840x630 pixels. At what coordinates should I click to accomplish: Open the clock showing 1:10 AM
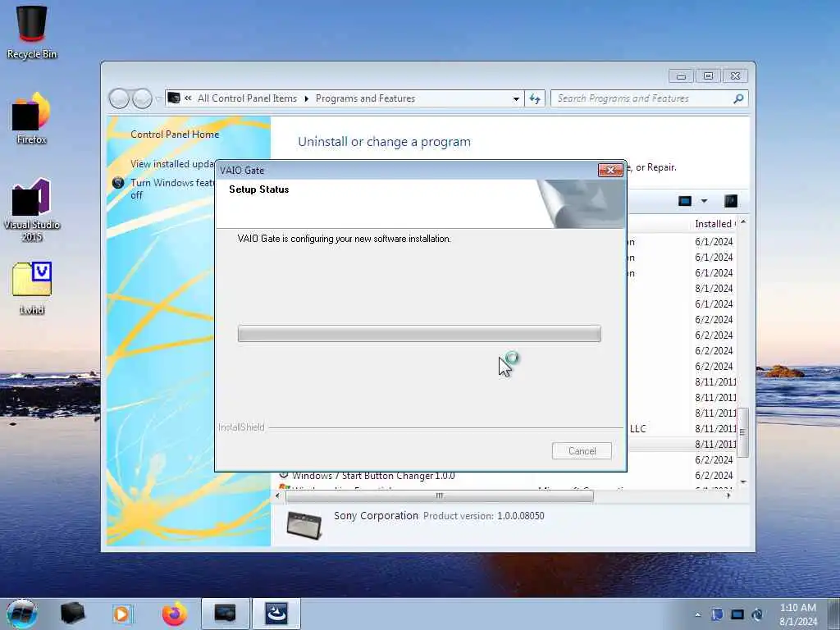click(798, 614)
